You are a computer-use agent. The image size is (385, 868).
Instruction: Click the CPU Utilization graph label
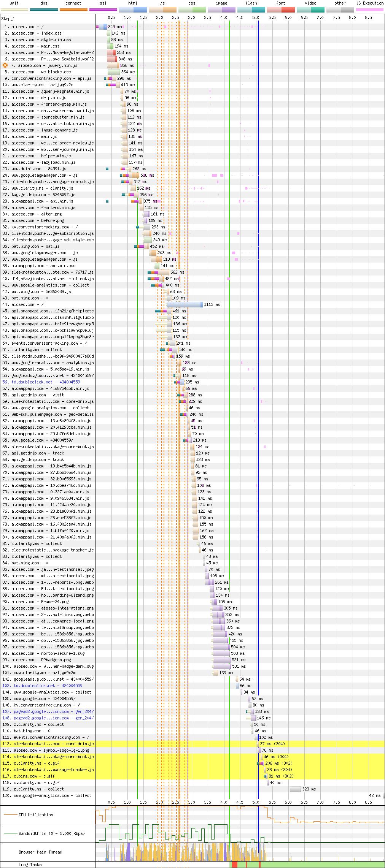click(x=36, y=815)
